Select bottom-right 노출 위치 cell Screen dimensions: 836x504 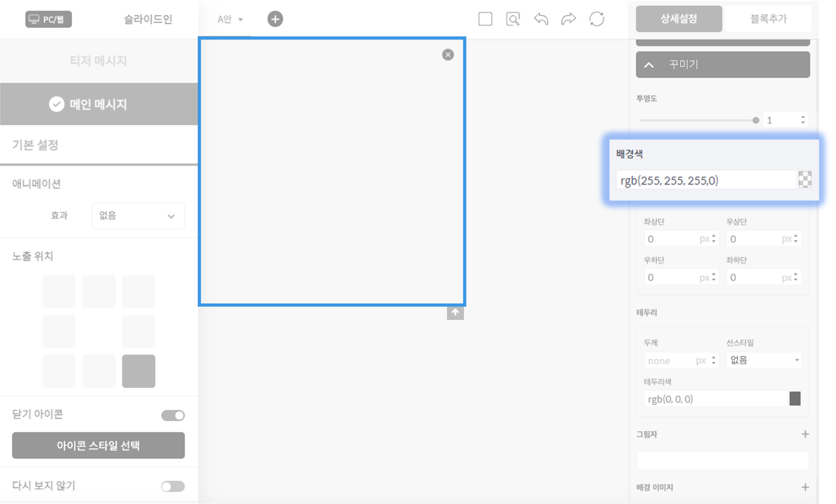(139, 371)
